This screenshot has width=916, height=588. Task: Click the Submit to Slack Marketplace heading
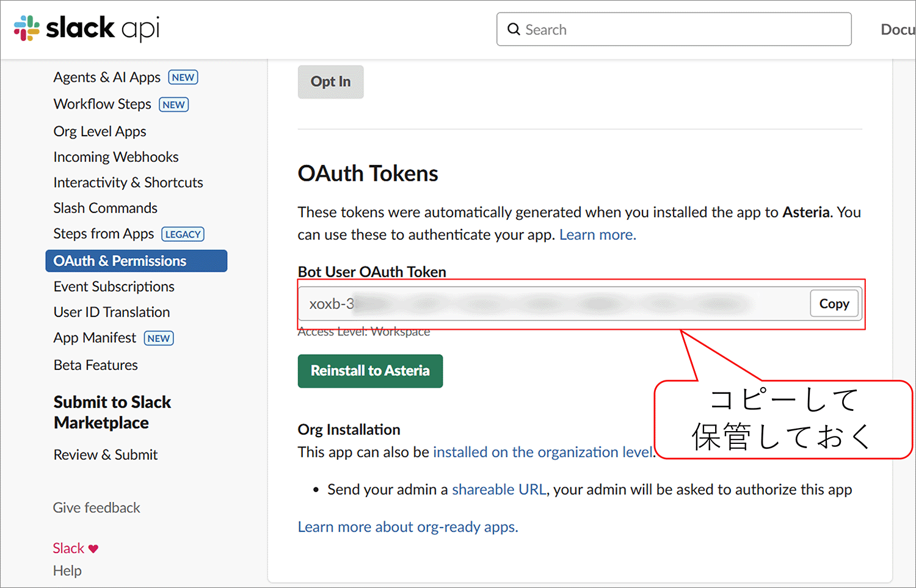(x=112, y=412)
